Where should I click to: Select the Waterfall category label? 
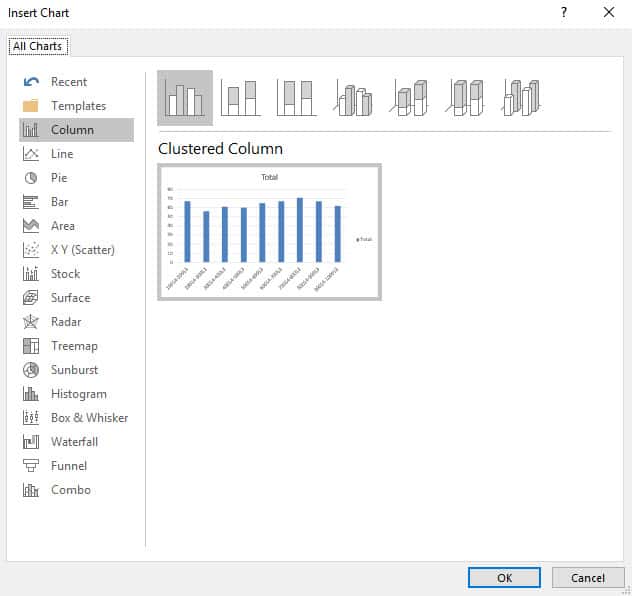tap(75, 442)
